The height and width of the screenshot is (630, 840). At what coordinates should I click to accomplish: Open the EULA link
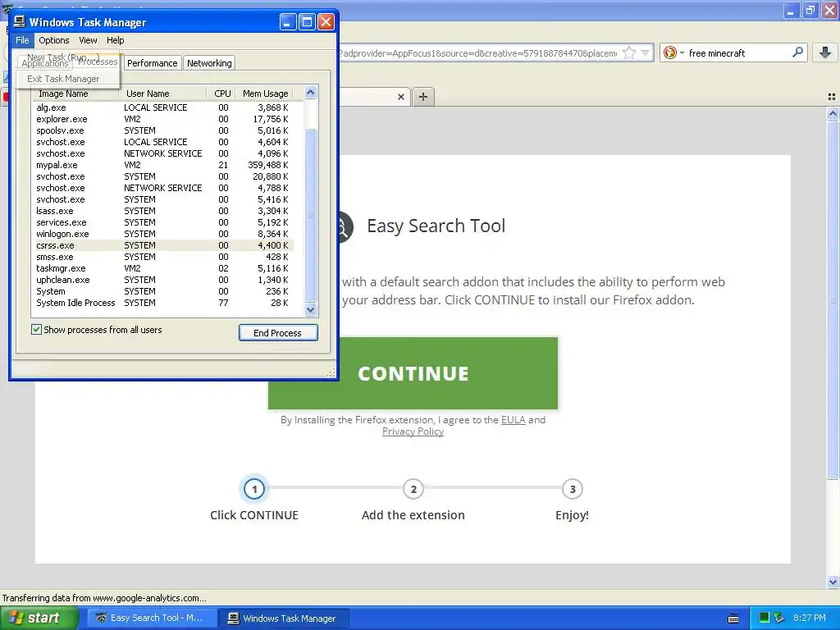click(514, 420)
